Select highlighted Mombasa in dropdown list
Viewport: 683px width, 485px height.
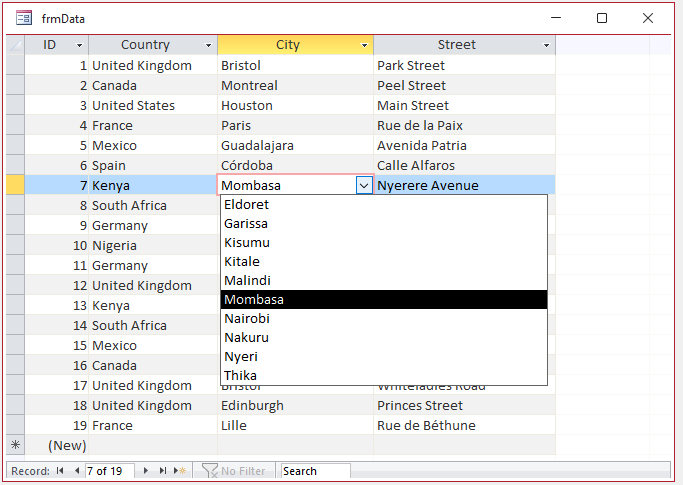click(384, 299)
